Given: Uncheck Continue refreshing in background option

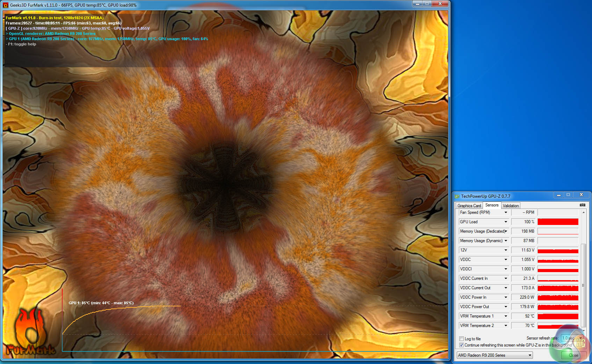Looking at the screenshot, I should [x=461, y=345].
